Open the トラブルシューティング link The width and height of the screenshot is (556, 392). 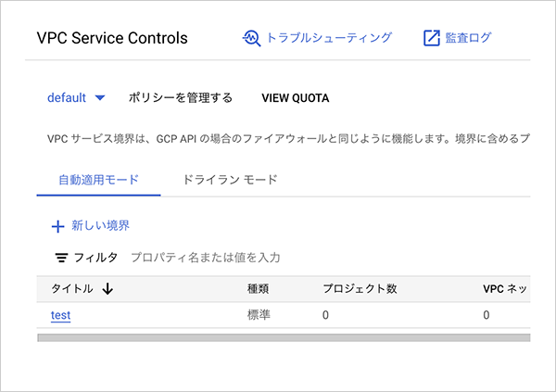329,38
